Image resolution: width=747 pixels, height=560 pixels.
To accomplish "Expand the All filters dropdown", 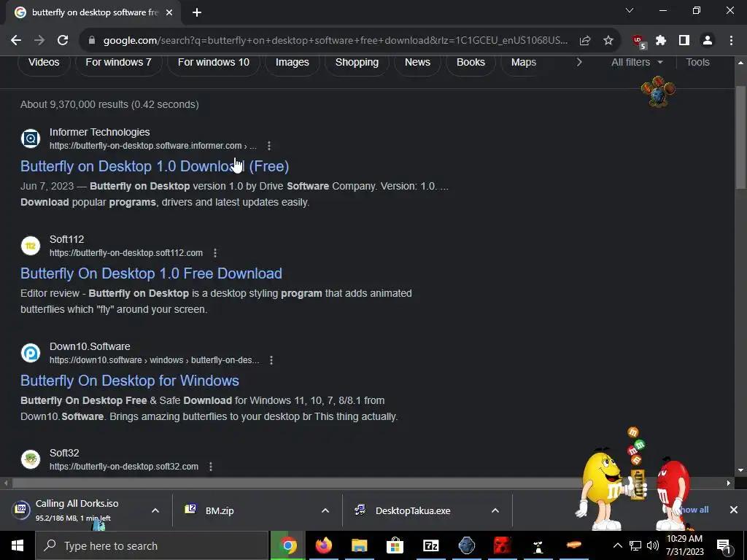I will tap(637, 63).
